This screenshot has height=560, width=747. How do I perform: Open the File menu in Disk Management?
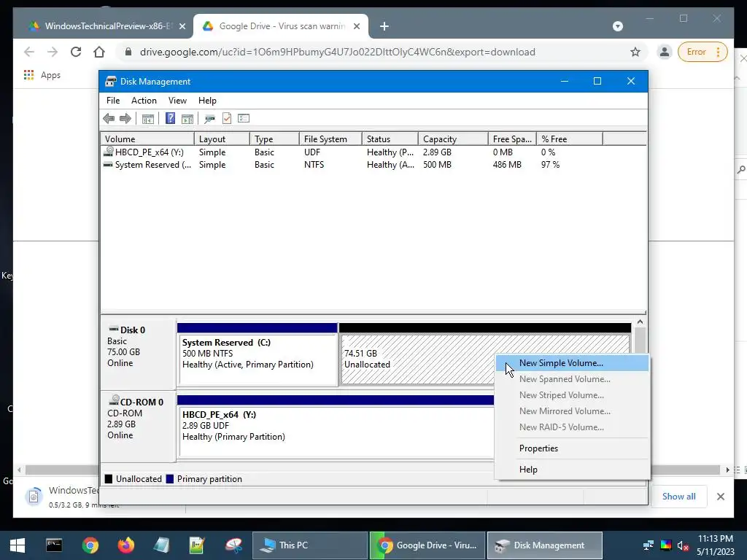113,101
